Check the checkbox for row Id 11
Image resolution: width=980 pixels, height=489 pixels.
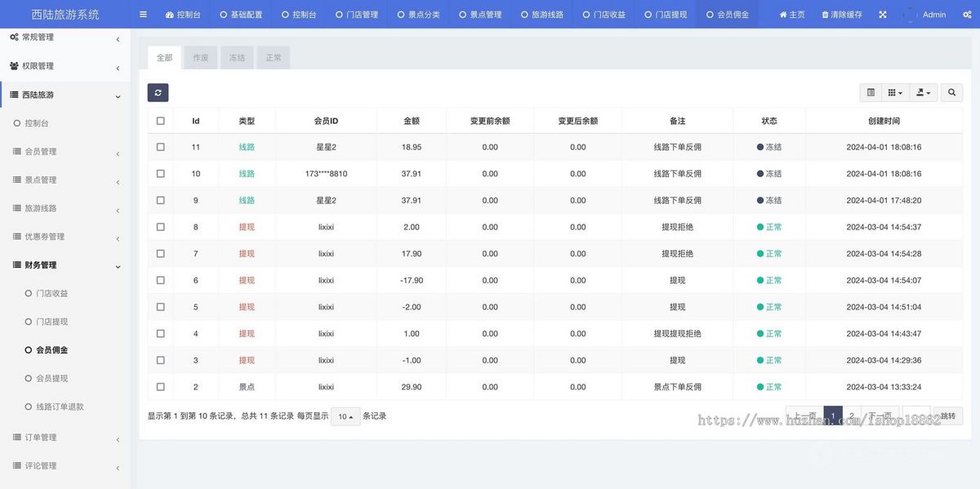tap(160, 147)
